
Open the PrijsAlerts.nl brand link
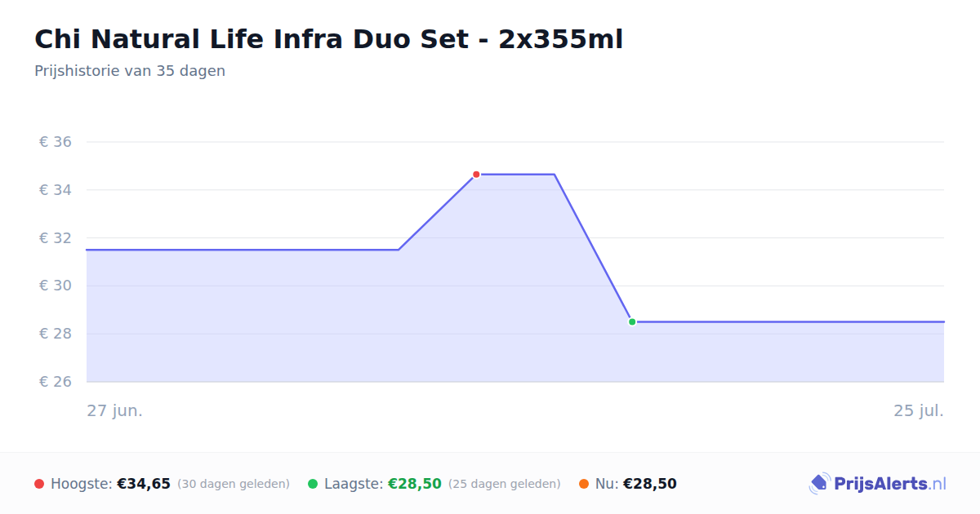pos(878,484)
